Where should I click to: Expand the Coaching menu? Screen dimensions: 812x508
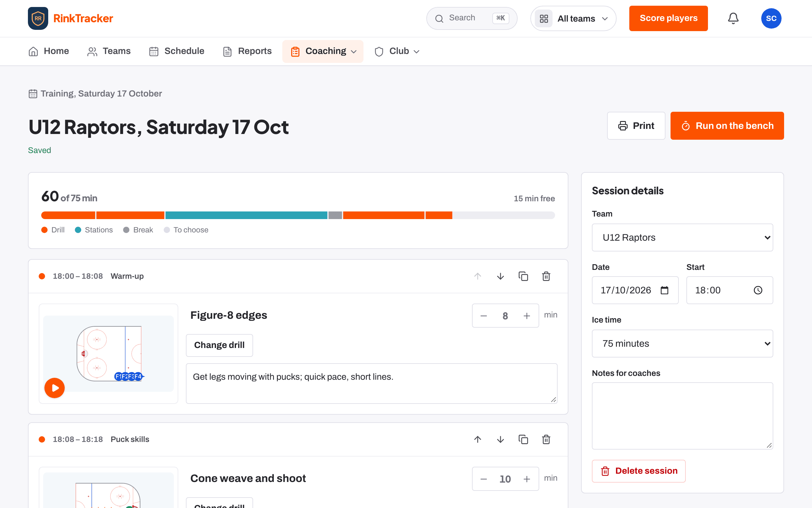click(x=323, y=51)
